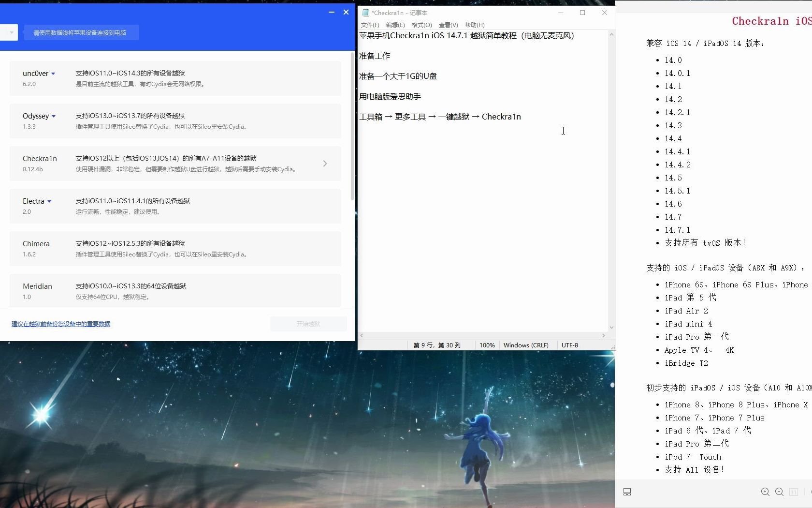Viewport: 812px width, 508px height.
Task: Open 编辑(E) menu in Notepad
Action: click(395, 25)
